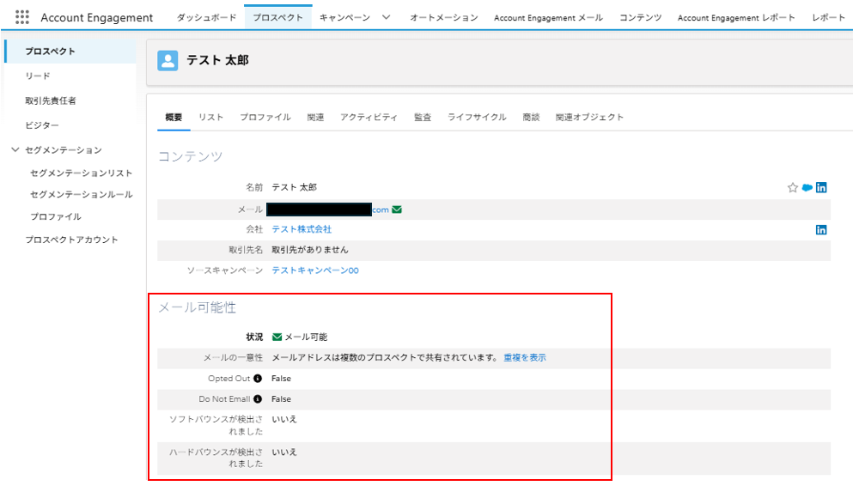This screenshot has height=504, width=853.
Task: Switch to the プロファイル record tab
Action: point(265,117)
